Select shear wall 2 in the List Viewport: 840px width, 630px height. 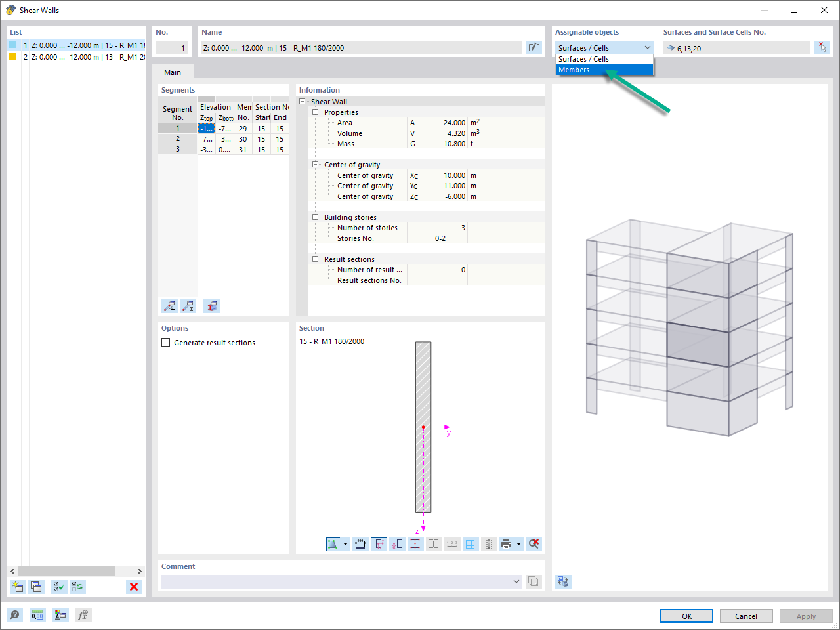click(x=79, y=57)
